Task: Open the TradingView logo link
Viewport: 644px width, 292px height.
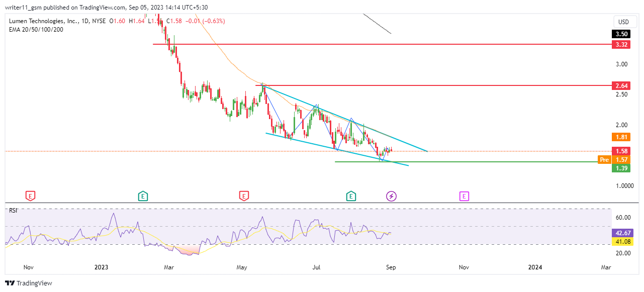Action: click(x=29, y=283)
